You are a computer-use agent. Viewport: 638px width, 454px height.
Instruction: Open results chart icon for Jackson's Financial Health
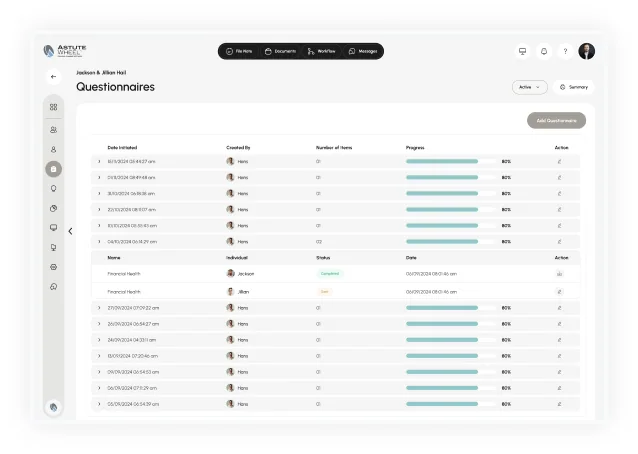point(559,274)
